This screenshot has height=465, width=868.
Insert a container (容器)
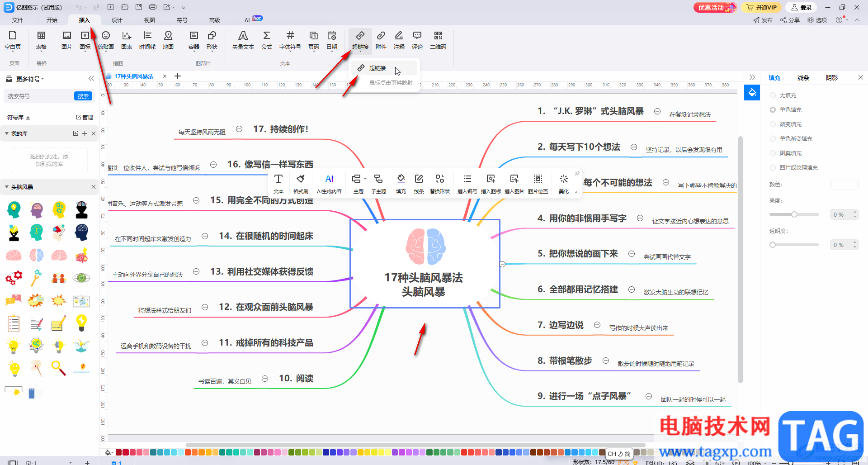click(x=194, y=40)
